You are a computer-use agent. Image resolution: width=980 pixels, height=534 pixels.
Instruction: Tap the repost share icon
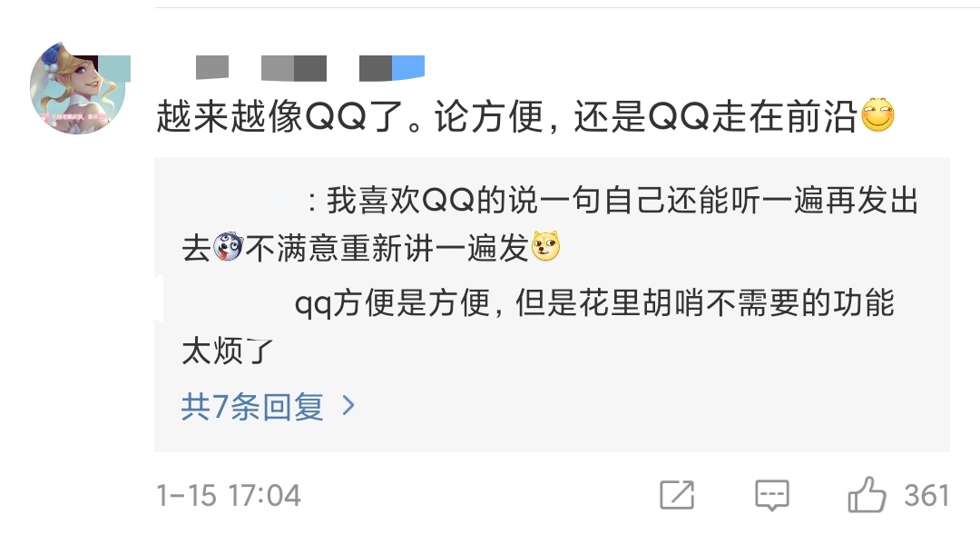(x=677, y=495)
